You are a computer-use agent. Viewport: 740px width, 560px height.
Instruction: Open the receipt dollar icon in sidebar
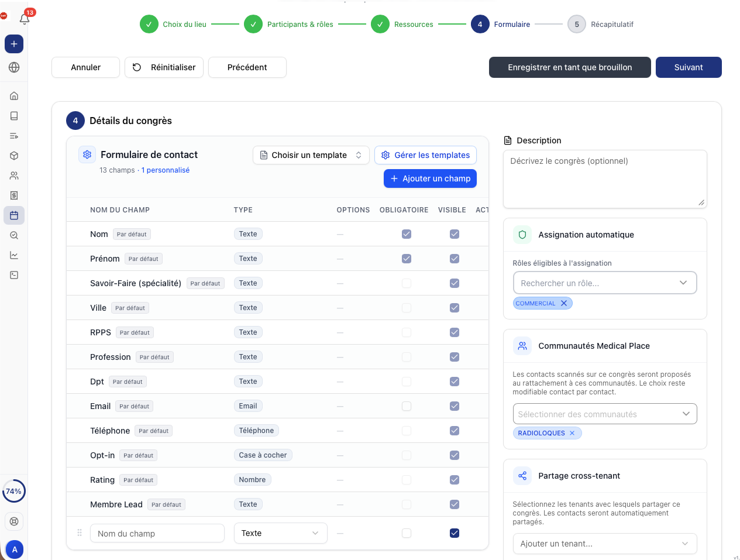14,195
